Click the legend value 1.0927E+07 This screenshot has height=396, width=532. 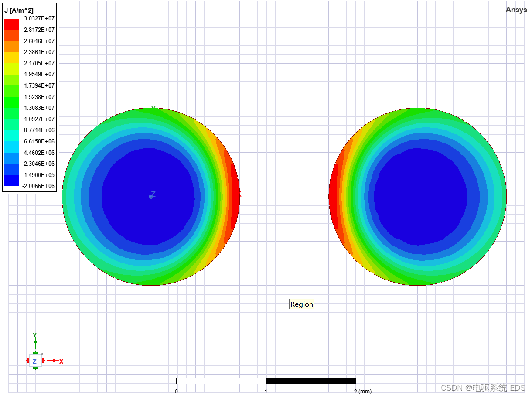coord(39,119)
